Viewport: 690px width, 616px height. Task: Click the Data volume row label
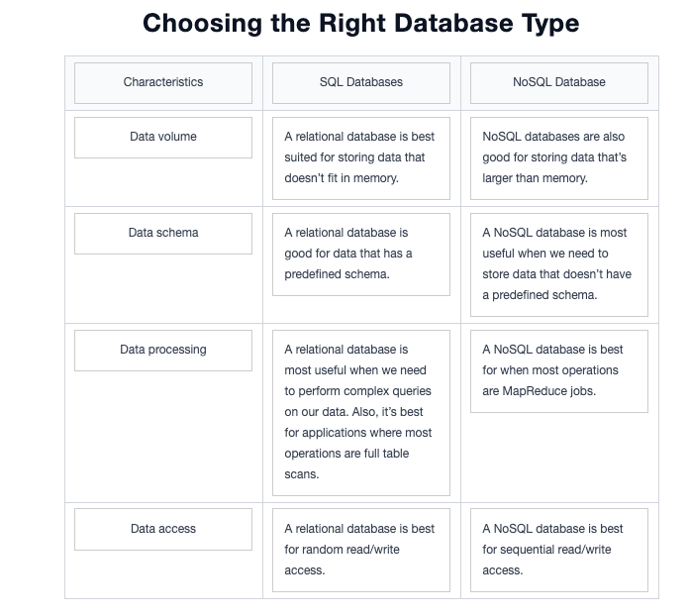(163, 138)
